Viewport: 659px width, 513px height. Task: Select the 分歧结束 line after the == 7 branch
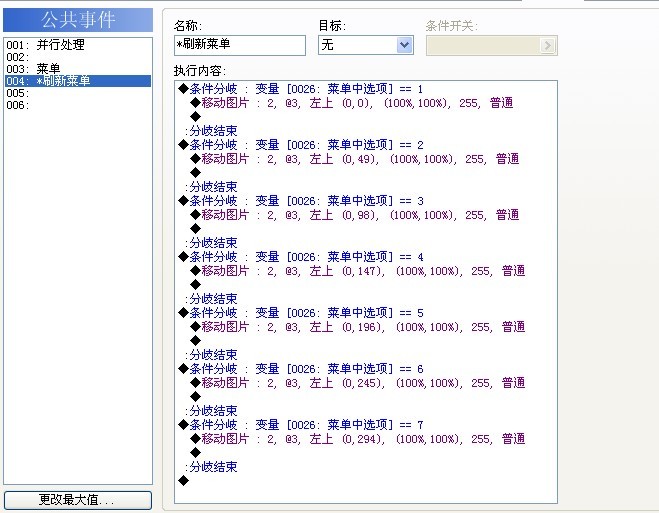point(211,467)
